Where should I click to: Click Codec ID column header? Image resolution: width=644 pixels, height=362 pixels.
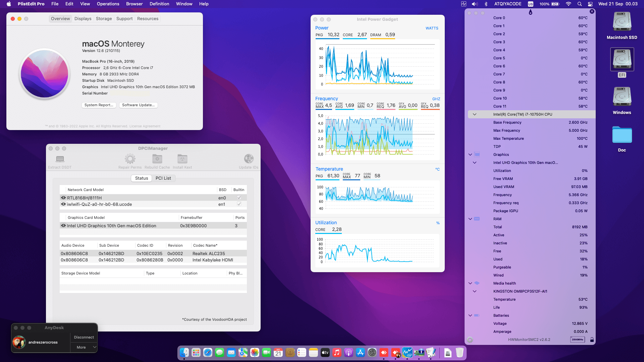pos(150,245)
